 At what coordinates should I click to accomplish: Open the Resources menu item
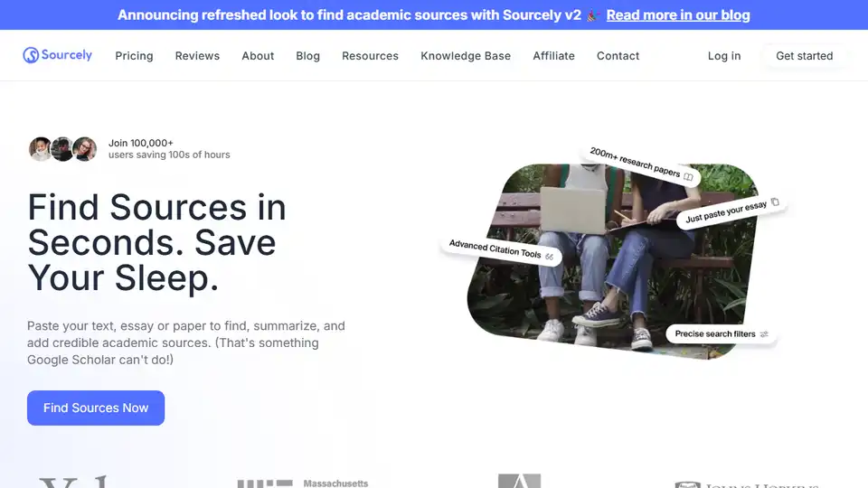371,56
